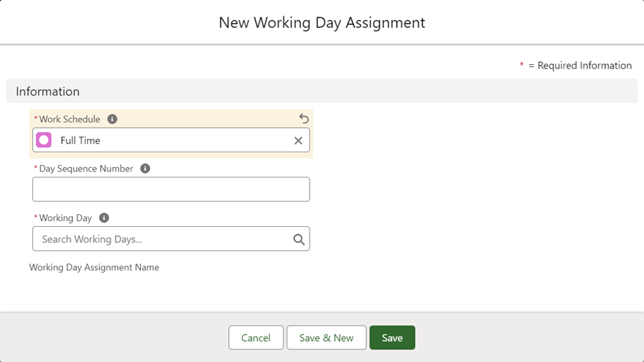Click the Day Sequence Number label

click(x=86, y=169)
